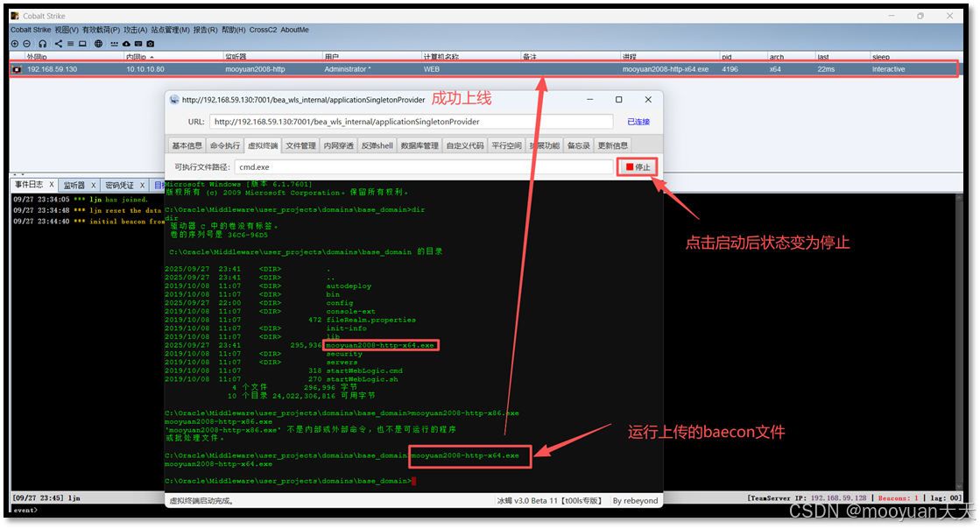Open the 更新信息 tab
980x529 pixels.
coord(612,145)
